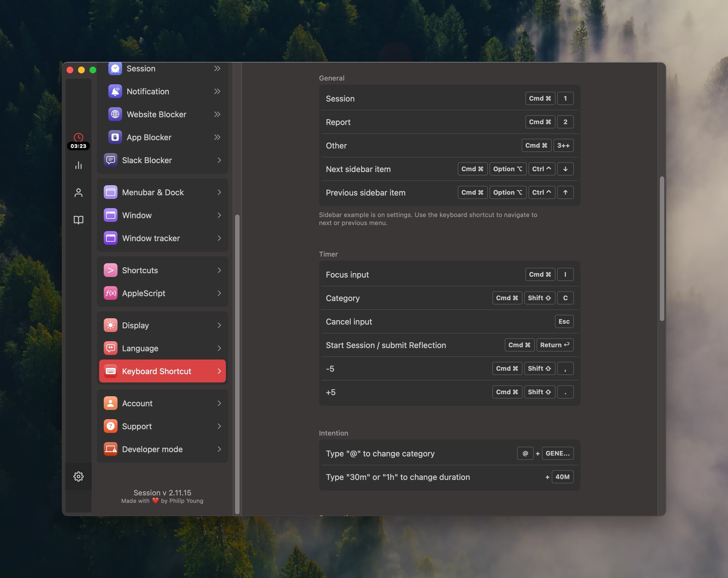The image size is (728, 578).
Task: Select the Website Blocker globe icon
Action: (115, 114)
